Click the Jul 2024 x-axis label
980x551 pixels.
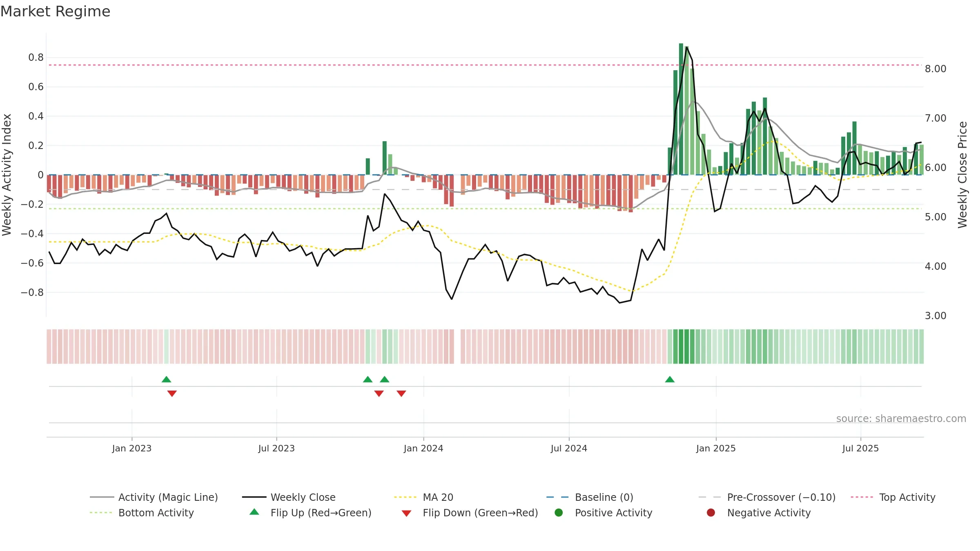click(x=569, y=448)
